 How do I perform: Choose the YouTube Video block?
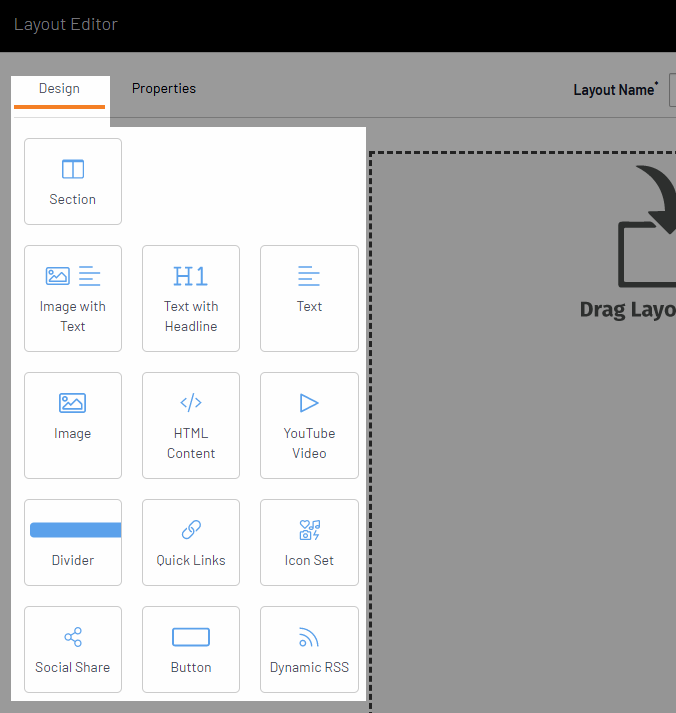coord(309,425)
